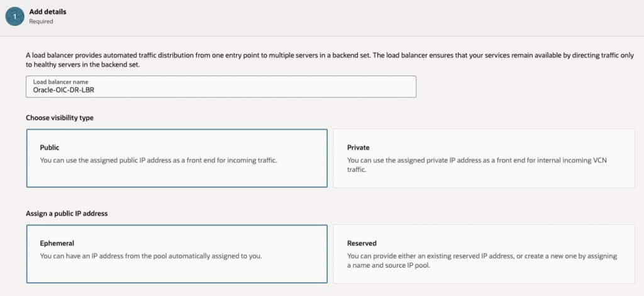Click the small "Load balancer name" field label
This screenshot has height=296, width=644.
(x=60, y=82)
